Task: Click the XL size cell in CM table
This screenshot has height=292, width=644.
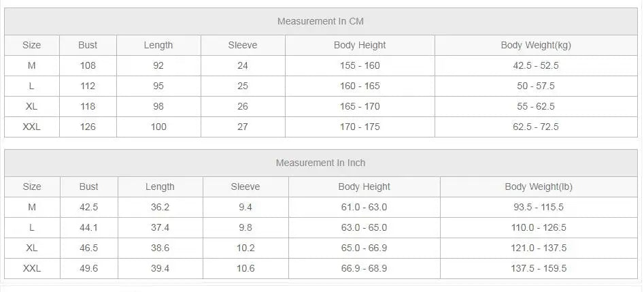Action: coord(32,106)
